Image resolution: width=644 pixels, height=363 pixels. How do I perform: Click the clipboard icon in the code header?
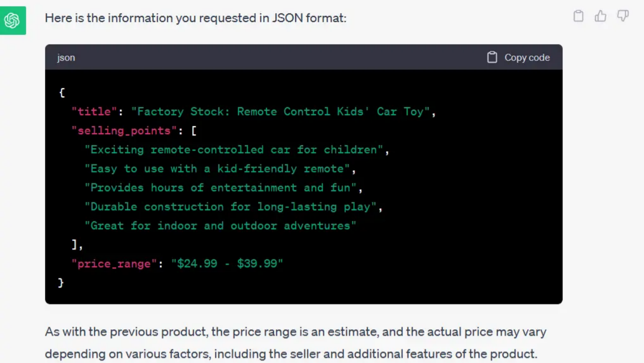pyautogui.click(x=492, y=57)
